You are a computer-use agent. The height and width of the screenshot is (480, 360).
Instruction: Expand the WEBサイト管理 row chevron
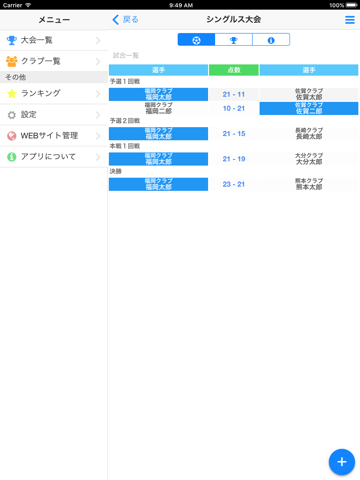[x=98, y=136]
